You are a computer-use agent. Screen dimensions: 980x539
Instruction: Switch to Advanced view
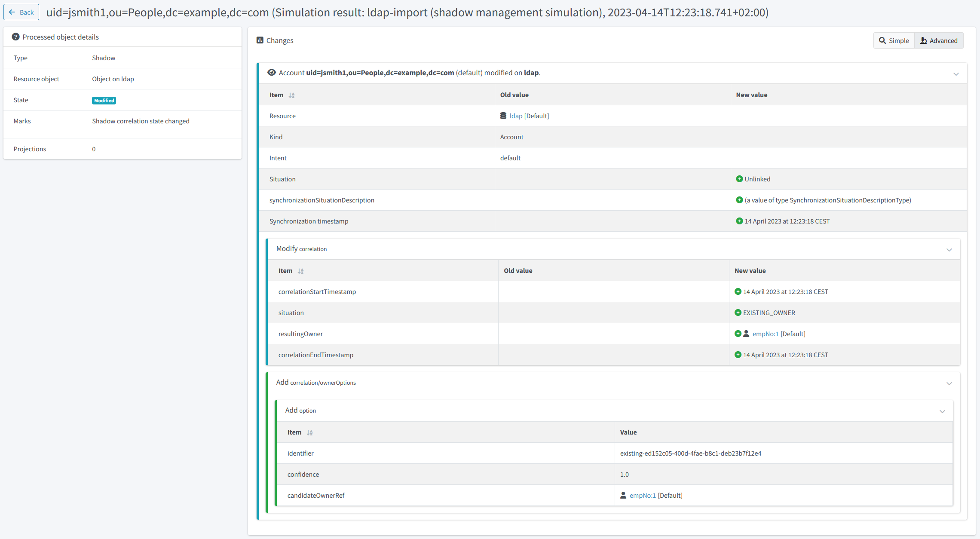(x=939, y=41)
